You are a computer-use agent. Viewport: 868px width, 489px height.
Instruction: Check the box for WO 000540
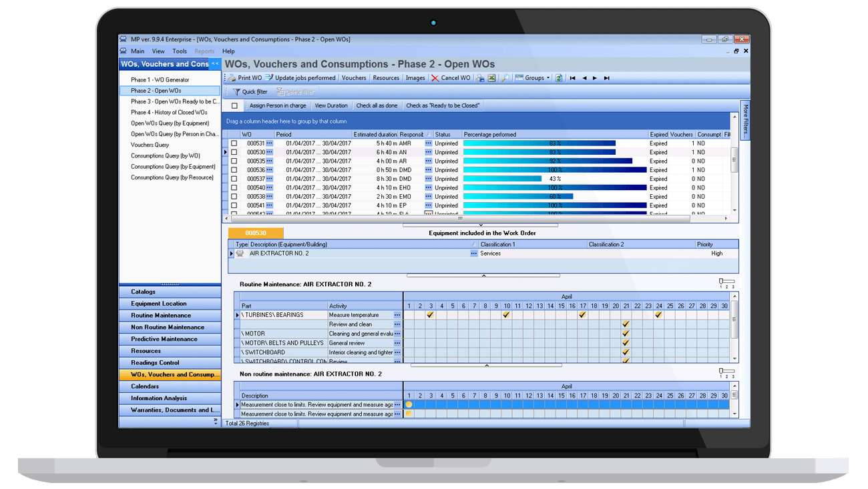tap(234, 187)
